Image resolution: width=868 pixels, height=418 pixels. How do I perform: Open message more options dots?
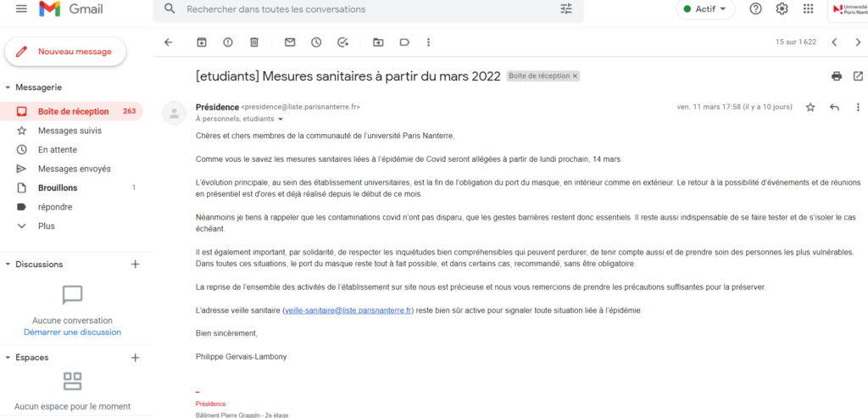(858, 108)
